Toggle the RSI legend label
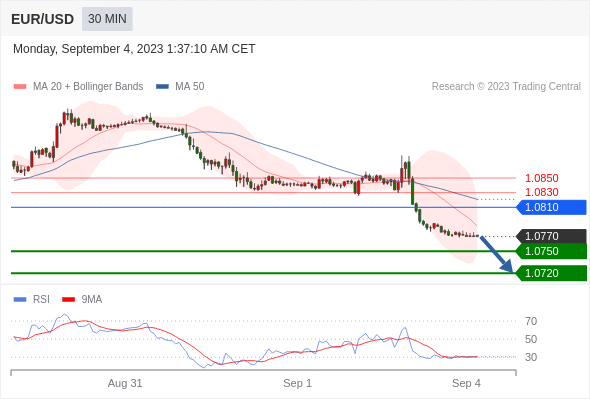This screenshot has height=400, width=590. coord(41,300)
